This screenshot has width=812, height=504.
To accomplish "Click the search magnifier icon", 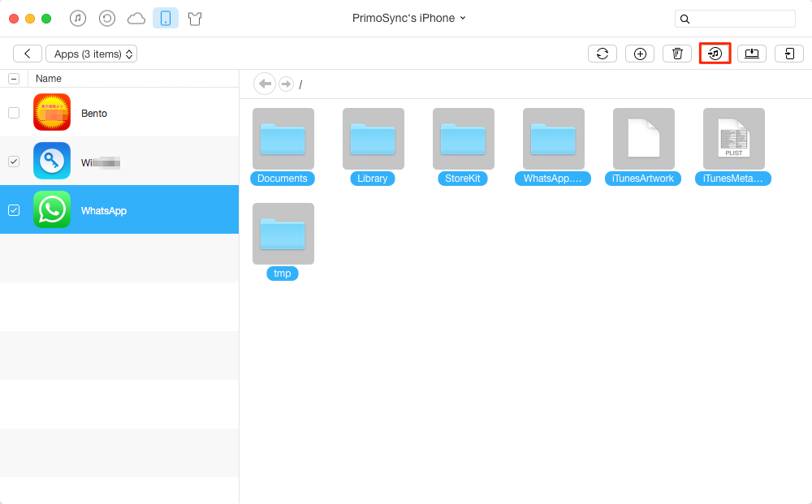I will 685,19.
